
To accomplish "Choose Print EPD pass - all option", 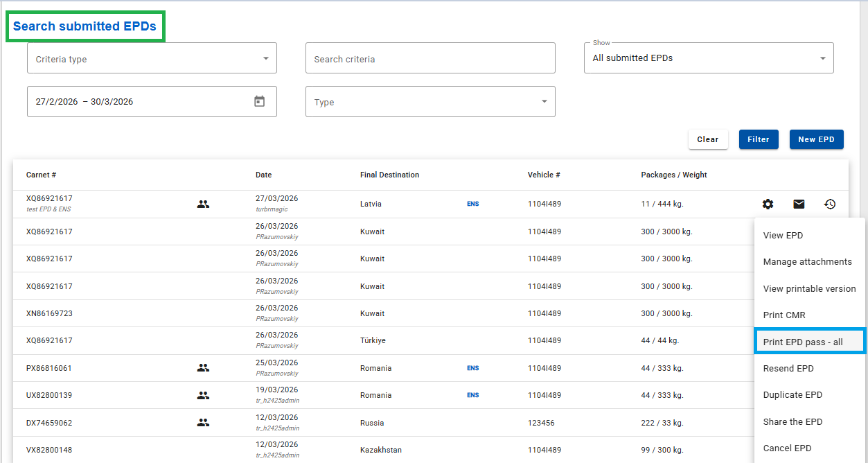I will pyautogui.click(x=803, y=342).
